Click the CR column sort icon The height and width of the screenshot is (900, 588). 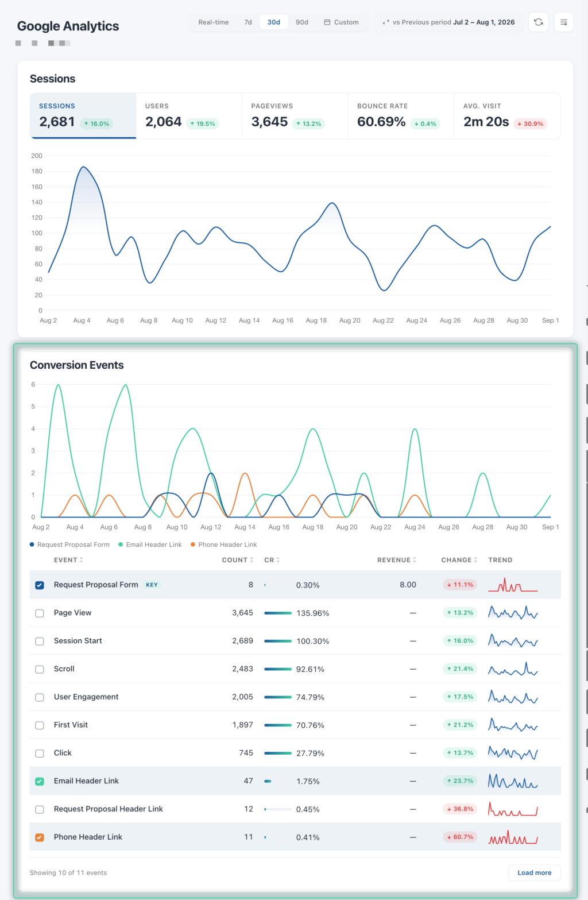click(278, 560)
